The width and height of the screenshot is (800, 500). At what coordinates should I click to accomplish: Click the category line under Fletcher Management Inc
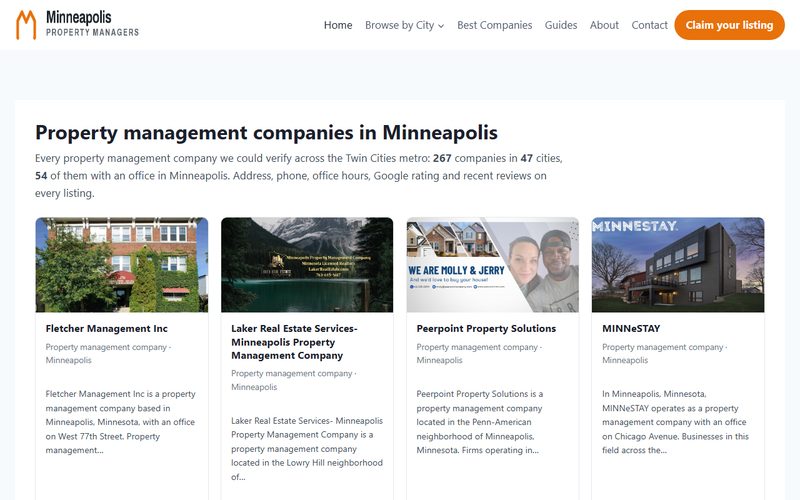coord(108,354)
